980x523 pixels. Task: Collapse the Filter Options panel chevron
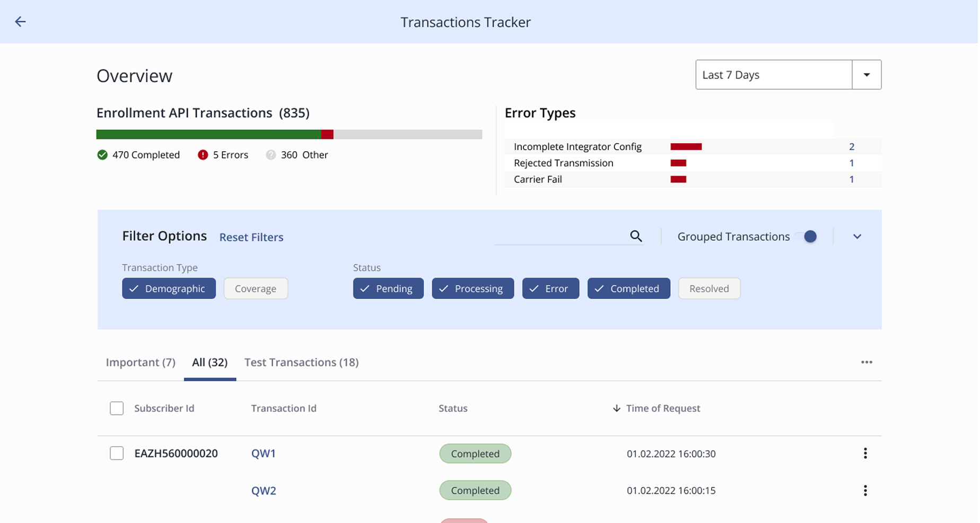coord(857,237)
